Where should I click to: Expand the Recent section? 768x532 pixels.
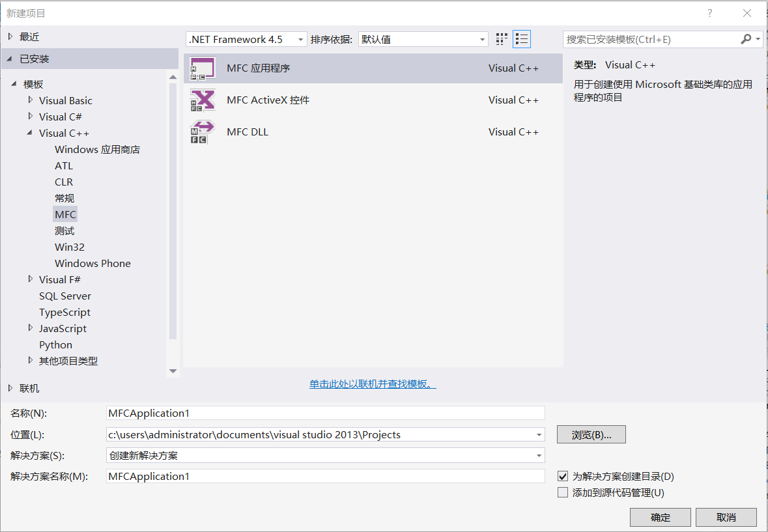coord(10,36)
